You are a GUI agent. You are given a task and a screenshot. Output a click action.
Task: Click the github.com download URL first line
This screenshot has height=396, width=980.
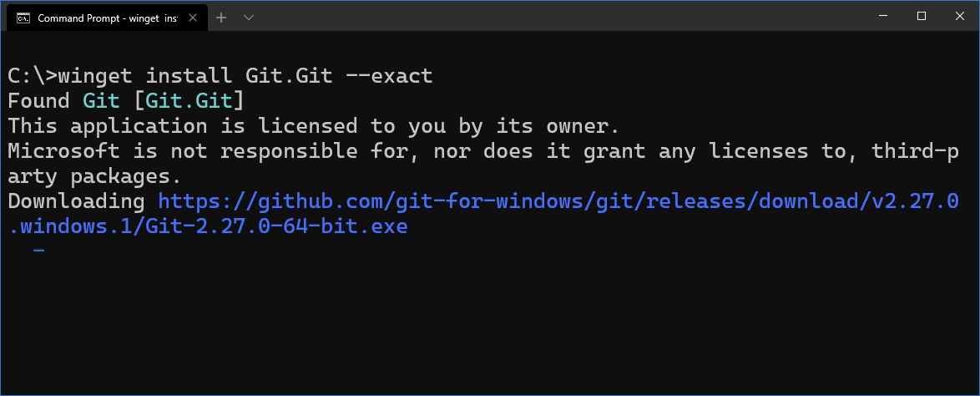[558, 201]
